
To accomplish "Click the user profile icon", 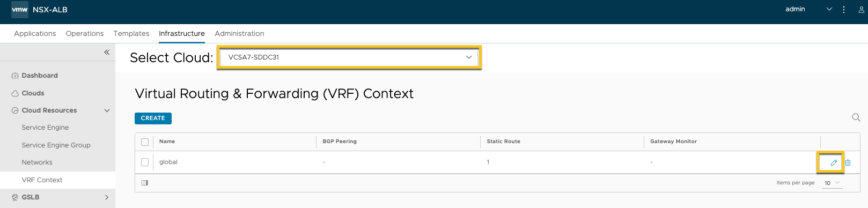I will pyautogui.click(x=862, y=9).
